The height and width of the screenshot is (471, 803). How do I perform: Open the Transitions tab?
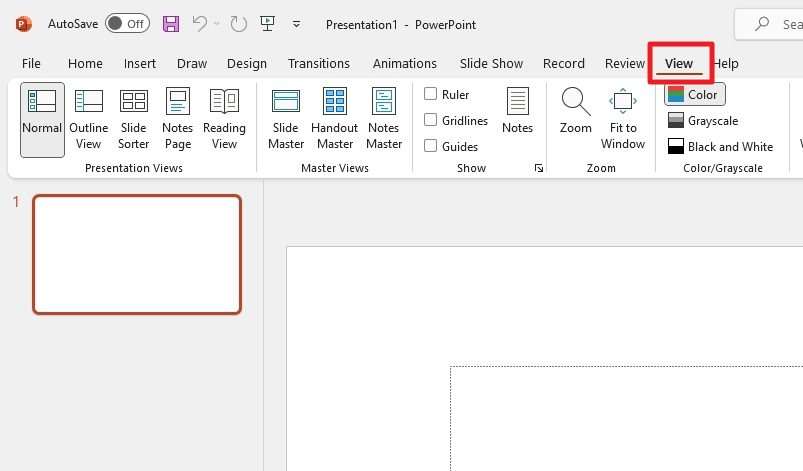coord(319,63)
